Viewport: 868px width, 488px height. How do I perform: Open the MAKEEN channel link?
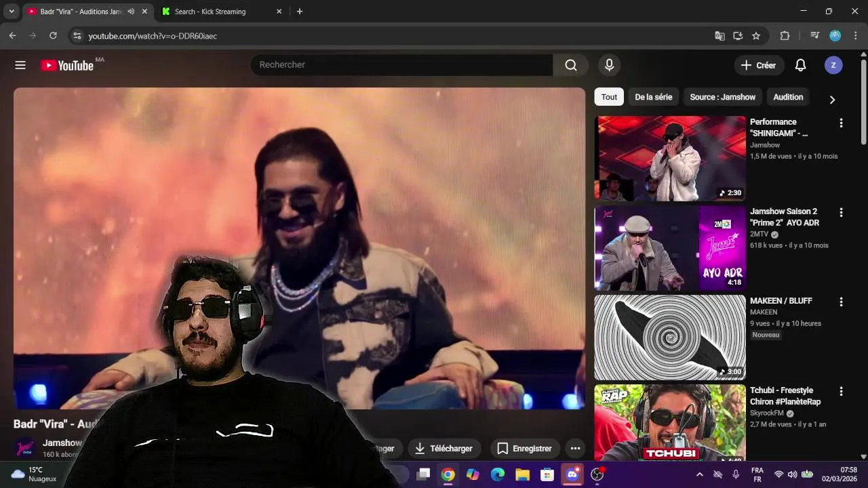click(764, 312)
